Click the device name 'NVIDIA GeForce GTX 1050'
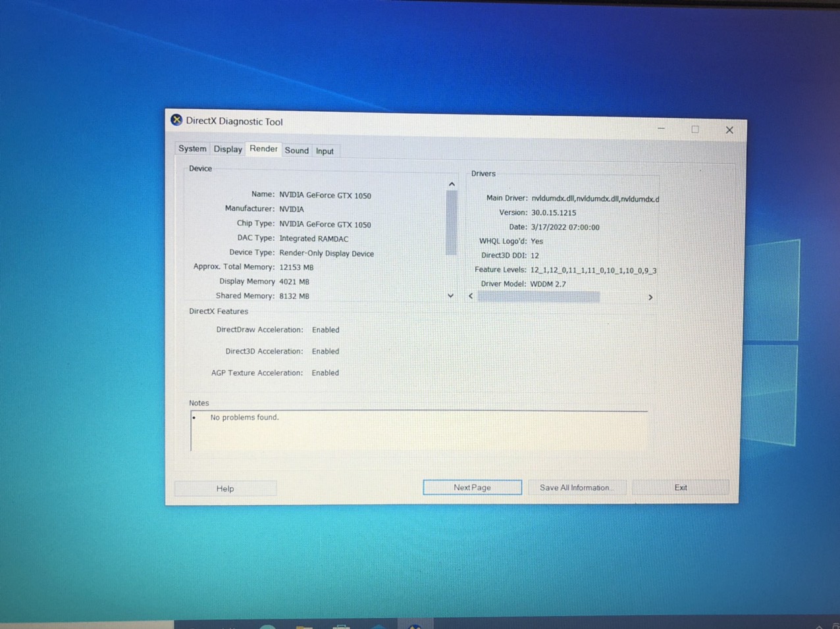The image size is (840, 629). (x=325, y=195)
